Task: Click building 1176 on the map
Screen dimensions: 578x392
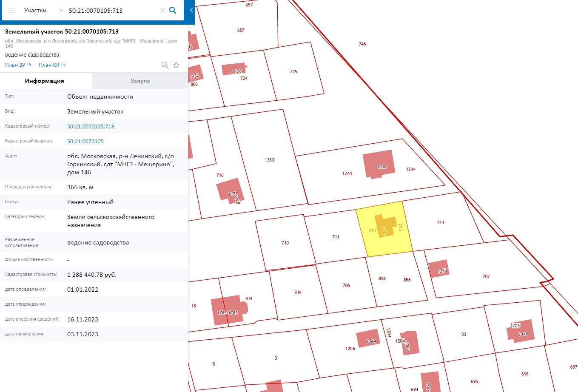Action: 234,69
